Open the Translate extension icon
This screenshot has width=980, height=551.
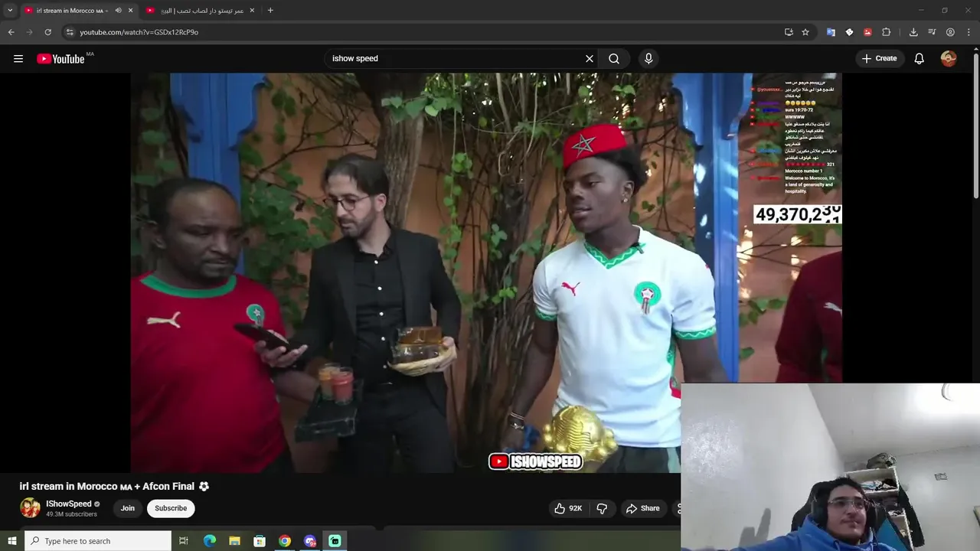pos(831,32)
